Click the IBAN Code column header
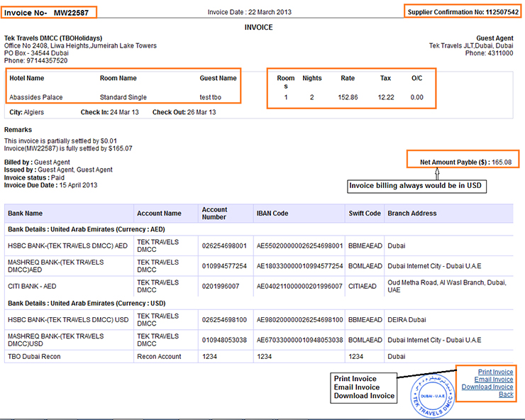This screenshot has height=420, width=525. [x=272, y=214]
